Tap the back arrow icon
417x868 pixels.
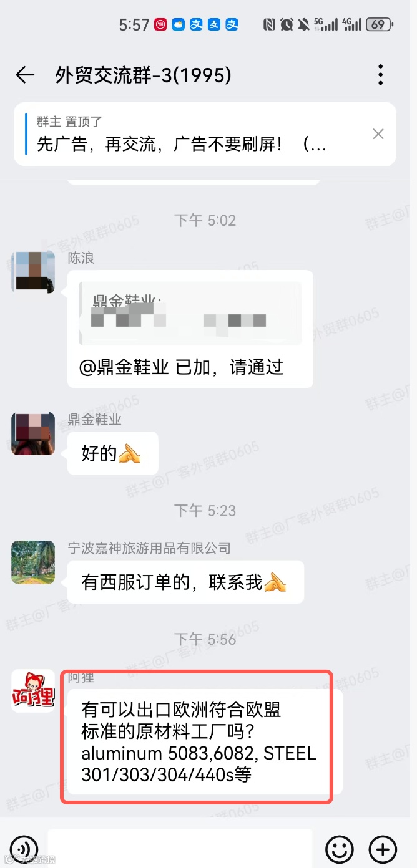coord(25,75)
